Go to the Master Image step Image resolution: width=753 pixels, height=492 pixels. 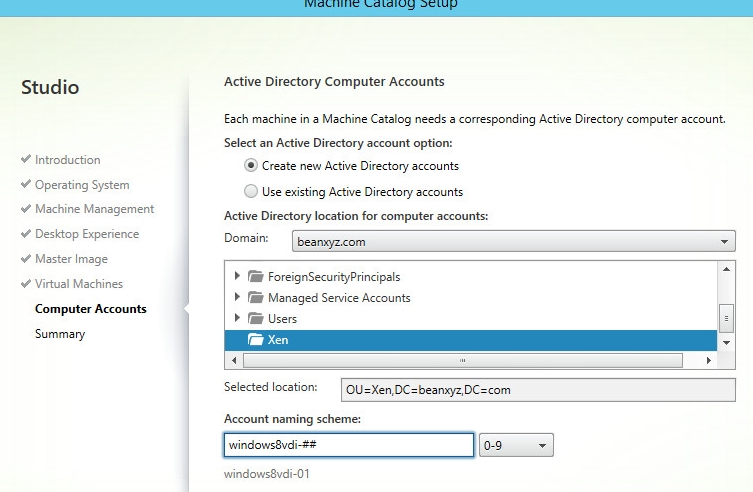pyautogui.click(x=72, y=259)
